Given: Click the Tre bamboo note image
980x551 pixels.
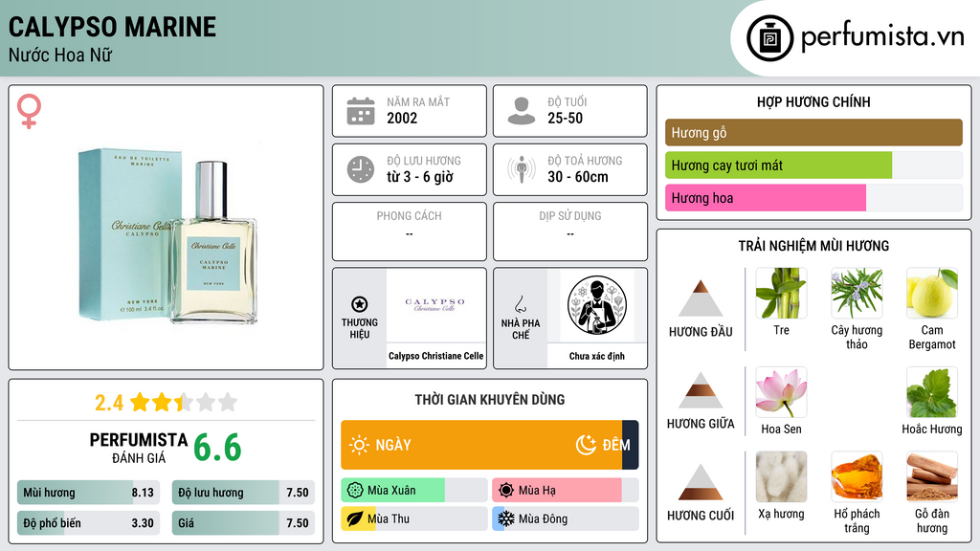Looking at the screenshot, I should click(781, 293).
